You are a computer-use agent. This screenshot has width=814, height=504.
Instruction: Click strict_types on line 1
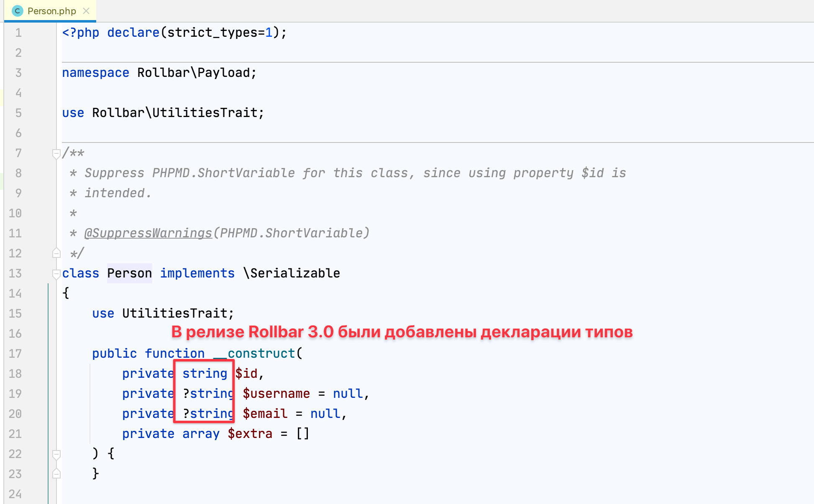212,33
